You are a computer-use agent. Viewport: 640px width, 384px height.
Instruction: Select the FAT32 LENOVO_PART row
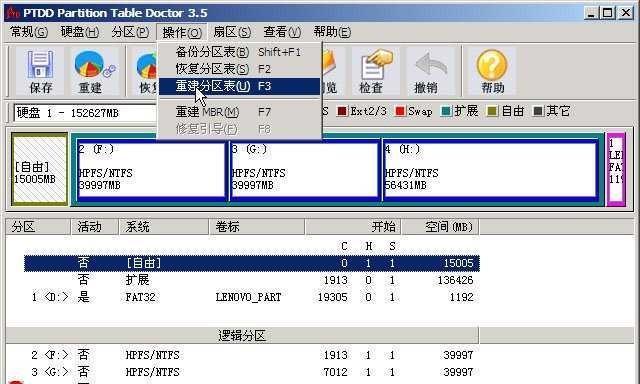pyautogui.click(x=252, y=297)
